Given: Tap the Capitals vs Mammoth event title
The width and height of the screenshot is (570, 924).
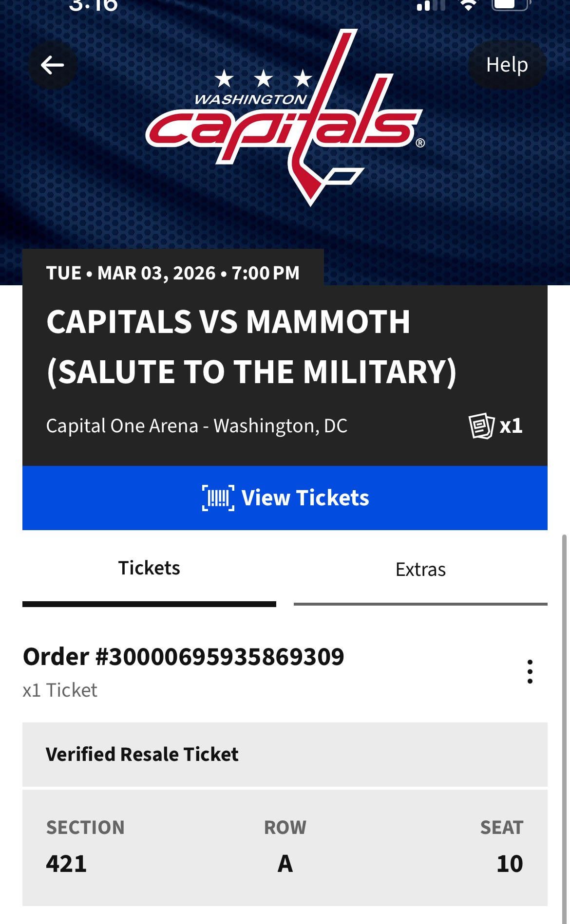Looking at the screenshot, I should click(251, 347).
